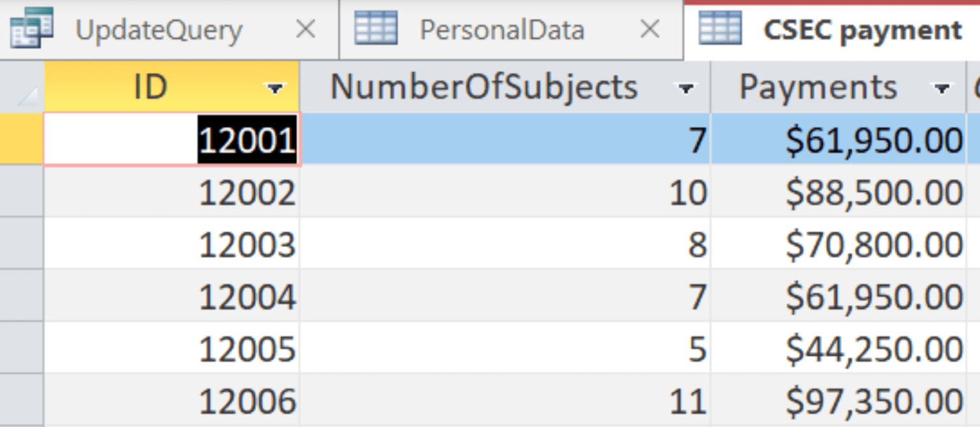
Task: Switch to the PersonalData tab
Action: click(501, 31)
